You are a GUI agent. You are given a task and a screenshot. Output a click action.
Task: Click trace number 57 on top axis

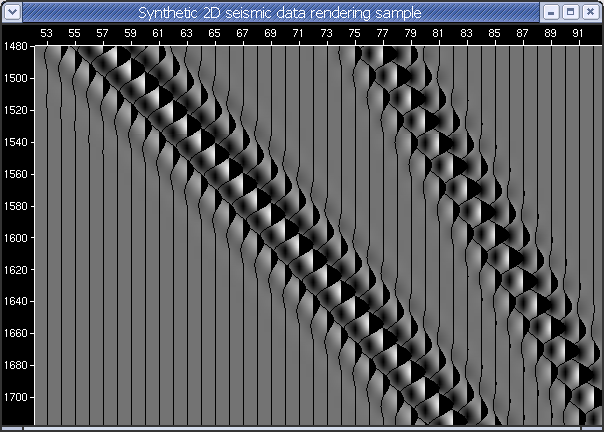point(102,34)
